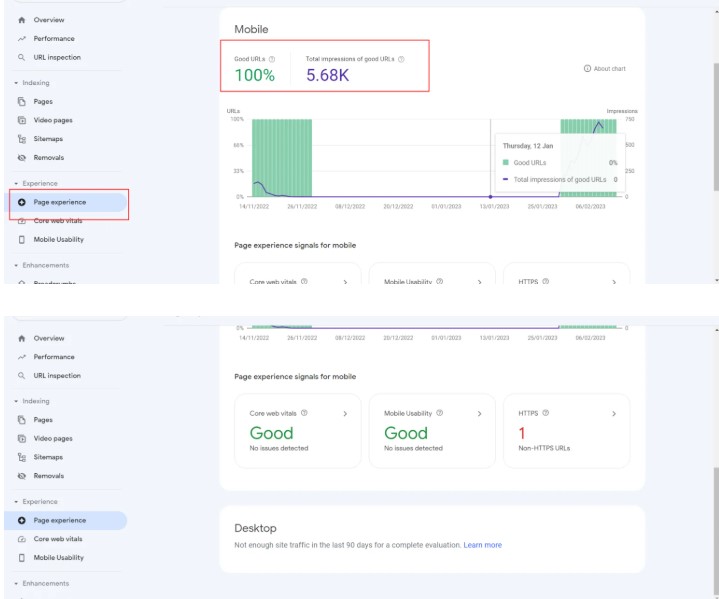
Task: Click the Removals icon in the upper sidebar
Action: (x=22, y=158)
